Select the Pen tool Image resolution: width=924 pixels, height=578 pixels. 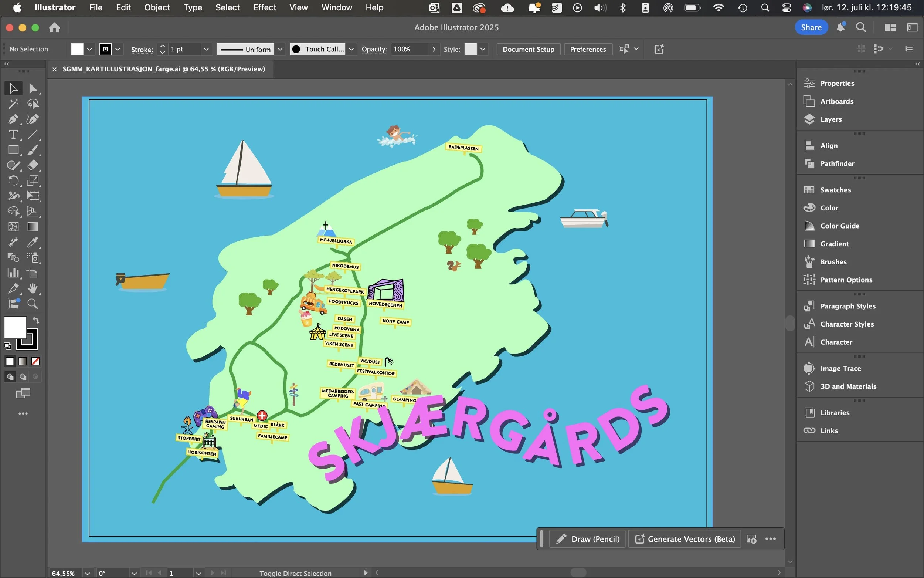(13, 119)
